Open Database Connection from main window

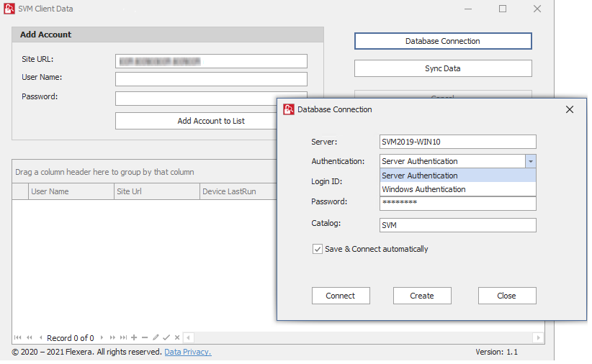coord(443,41)
